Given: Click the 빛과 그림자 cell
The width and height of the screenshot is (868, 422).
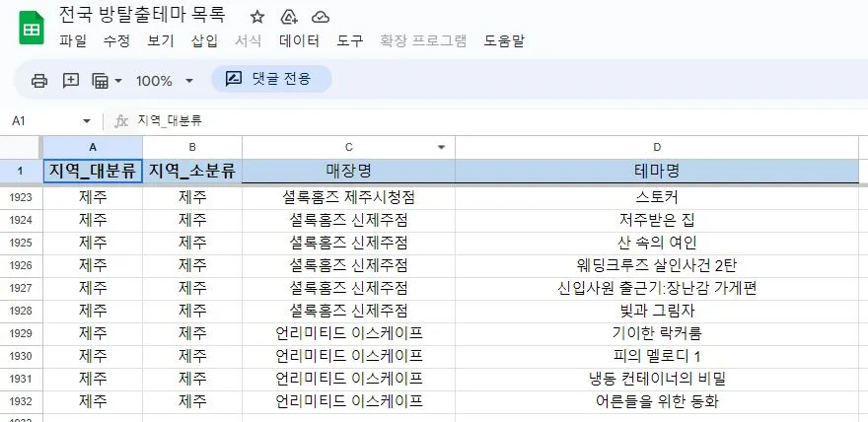Looking at the screenshot, I should point(657,312).
